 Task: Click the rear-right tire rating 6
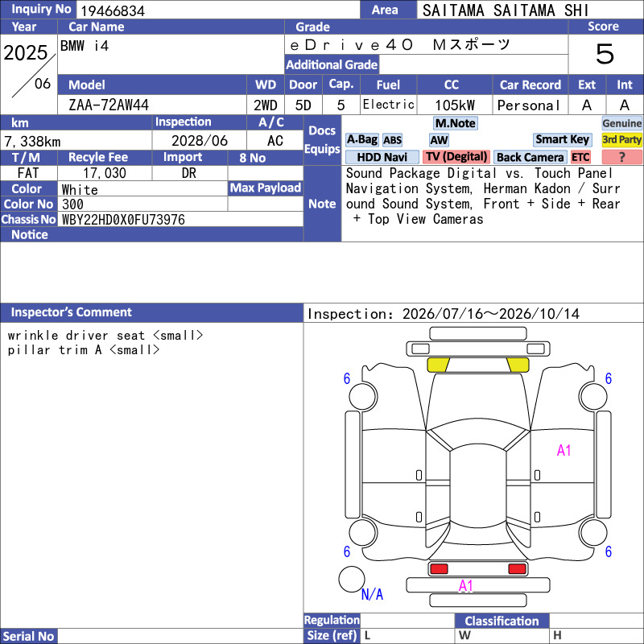click(x=609, y=551)
